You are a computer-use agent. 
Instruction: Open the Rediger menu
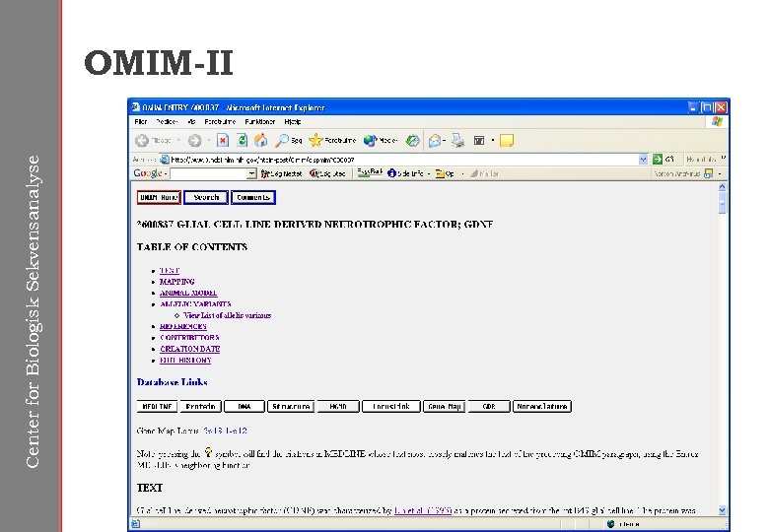[x=167, y=121]
